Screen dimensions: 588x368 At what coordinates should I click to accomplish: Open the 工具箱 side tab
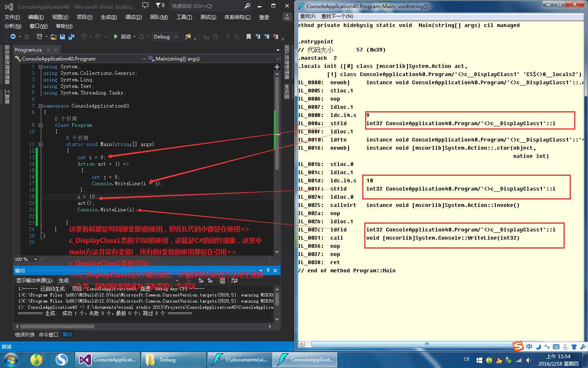pos(7,96)
